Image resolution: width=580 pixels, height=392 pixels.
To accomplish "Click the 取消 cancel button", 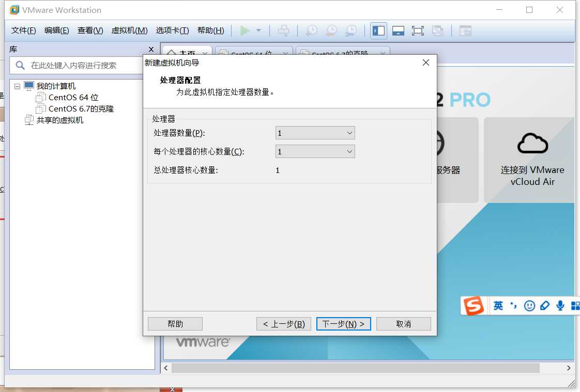I will 404,324.
